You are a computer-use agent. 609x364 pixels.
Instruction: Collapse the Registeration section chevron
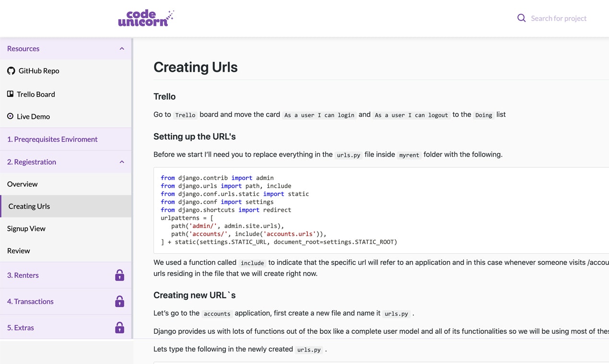[122, 162]
